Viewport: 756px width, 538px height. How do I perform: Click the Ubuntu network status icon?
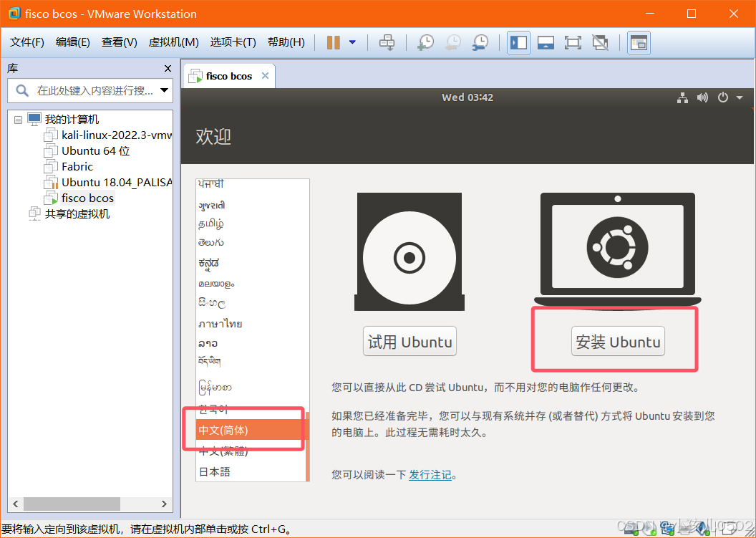[x=682, y=98]
